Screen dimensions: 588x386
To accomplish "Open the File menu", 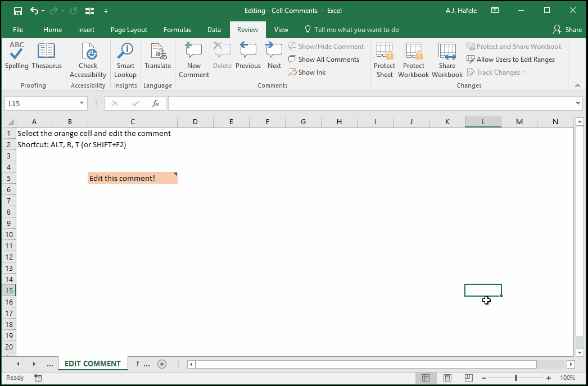I will point(18,30).
